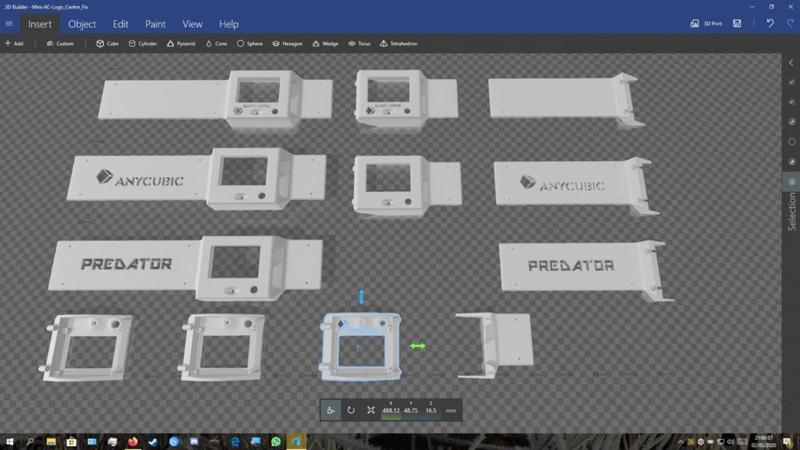
Task: Open the Paint tab
Action: (155, 24)
